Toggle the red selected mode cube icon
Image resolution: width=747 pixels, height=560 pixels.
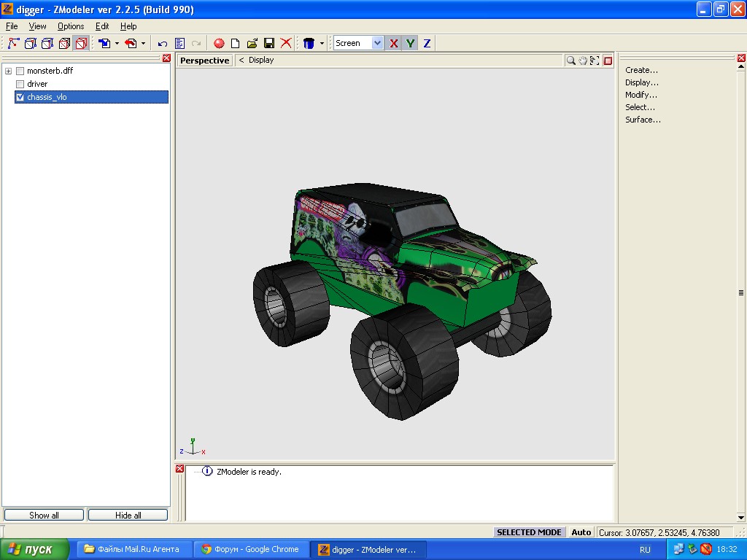[x=82, y=43]
